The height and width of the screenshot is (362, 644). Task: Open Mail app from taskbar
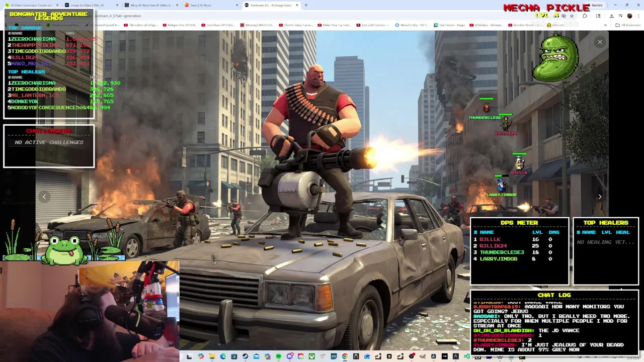(x=256, y=356)
